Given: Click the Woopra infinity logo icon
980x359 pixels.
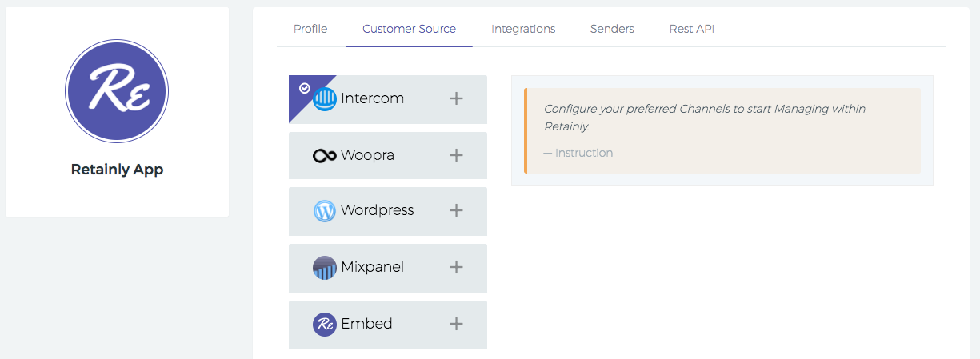Looking at the screenshot, I should [325, 155].
